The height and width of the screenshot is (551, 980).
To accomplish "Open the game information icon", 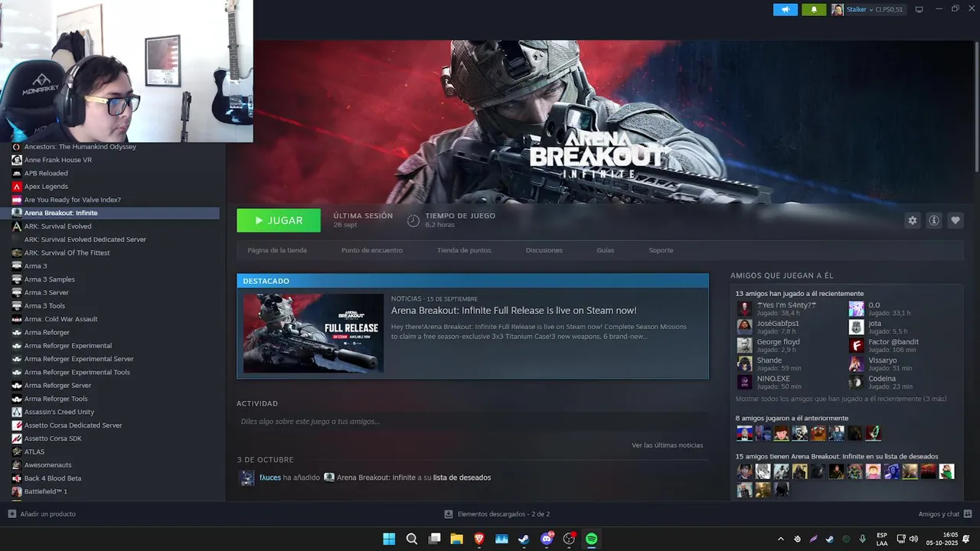I will tap(934, 220).
